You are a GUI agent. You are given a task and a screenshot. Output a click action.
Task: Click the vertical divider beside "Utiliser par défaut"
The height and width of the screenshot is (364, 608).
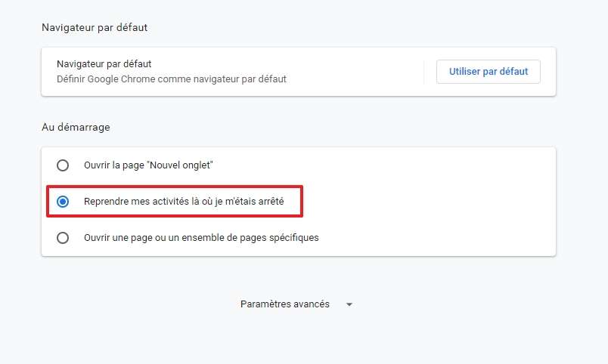[x=424, y=72]
